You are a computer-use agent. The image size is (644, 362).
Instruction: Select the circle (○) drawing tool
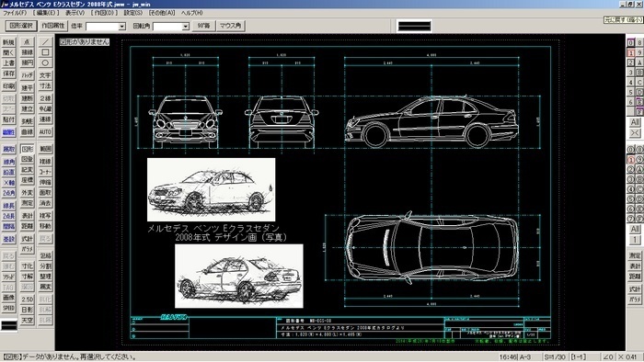coord(45,62)
